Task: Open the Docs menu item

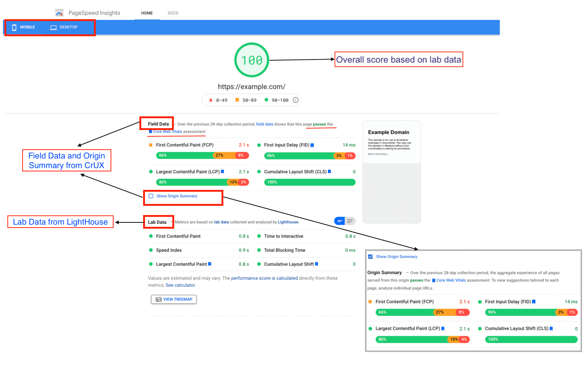Action: point(173,13)
